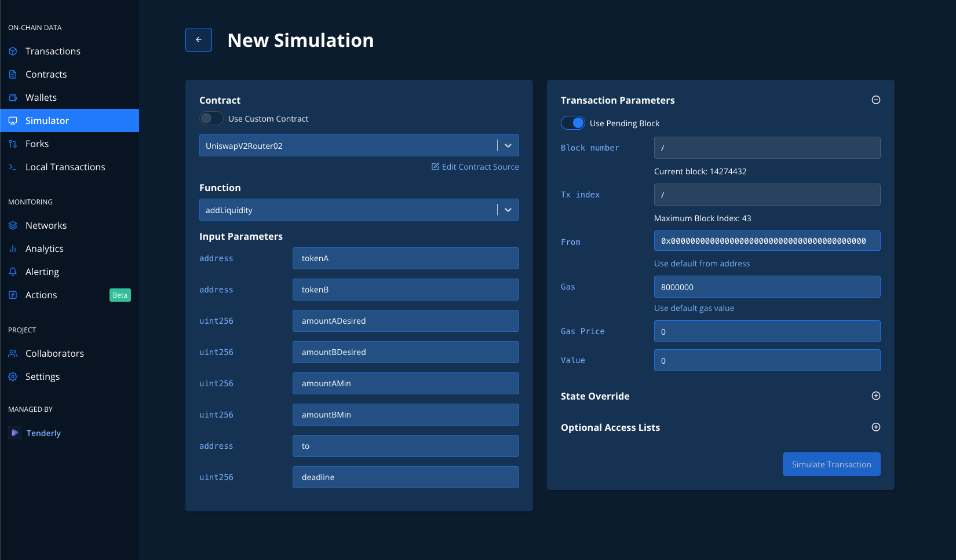Focus the amountADesired input field

click(406, 321)
